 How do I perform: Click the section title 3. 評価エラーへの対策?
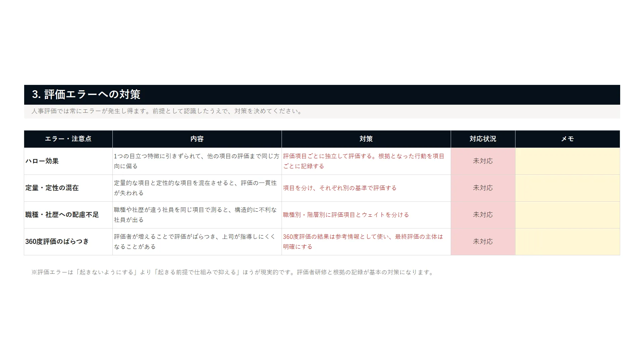pos(86,95)
